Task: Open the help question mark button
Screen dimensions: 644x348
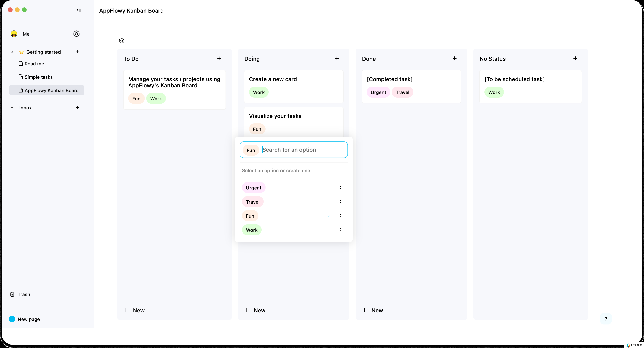Action: click(606, 319)
